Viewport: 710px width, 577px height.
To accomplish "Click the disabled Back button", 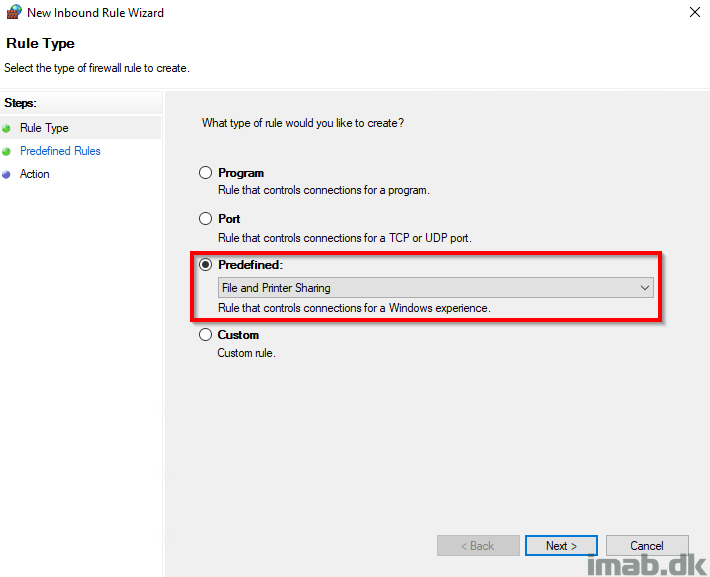I will click(x=478, y=546).
